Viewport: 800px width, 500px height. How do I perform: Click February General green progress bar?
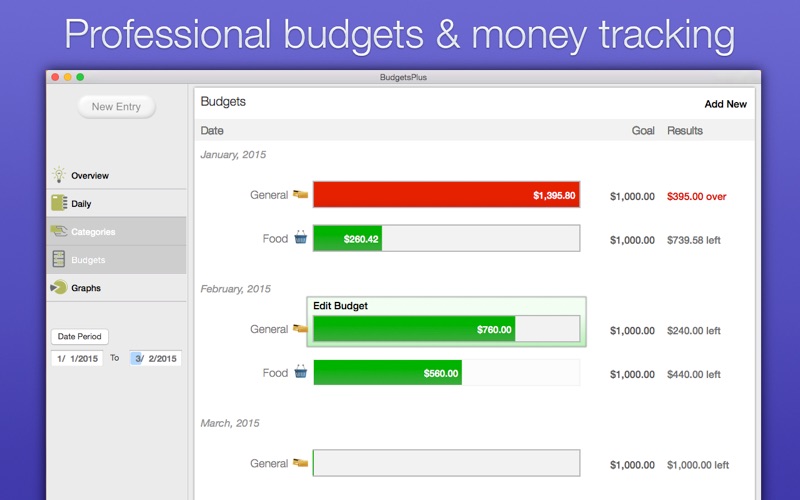pyautogui.click(x=446, y=329)
